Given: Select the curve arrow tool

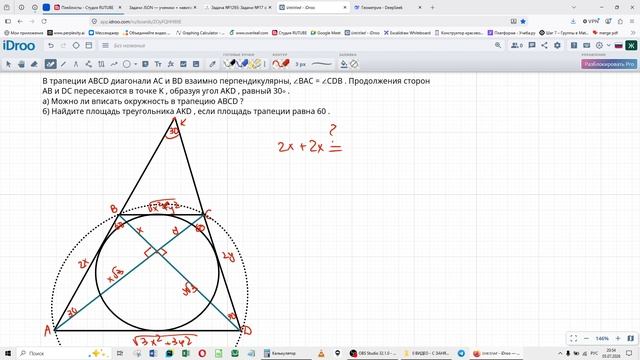Looking at the screenshot, I should coord(114,64).
